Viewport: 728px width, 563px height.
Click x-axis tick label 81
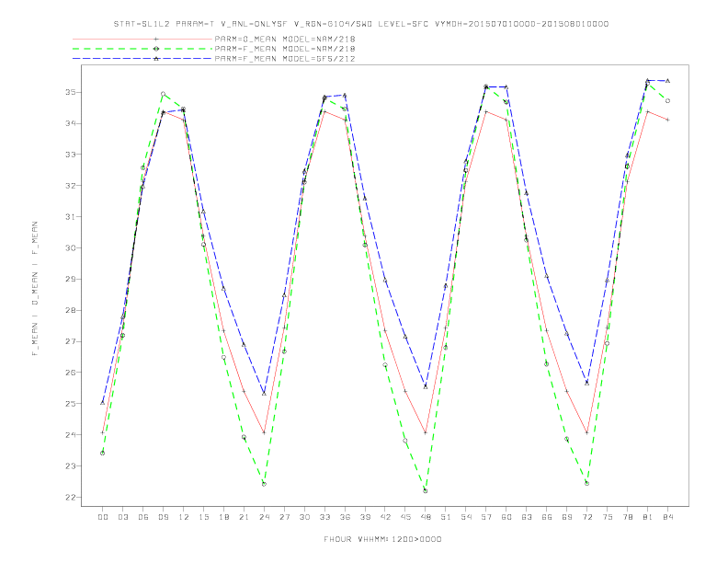(x=648, y=517)
